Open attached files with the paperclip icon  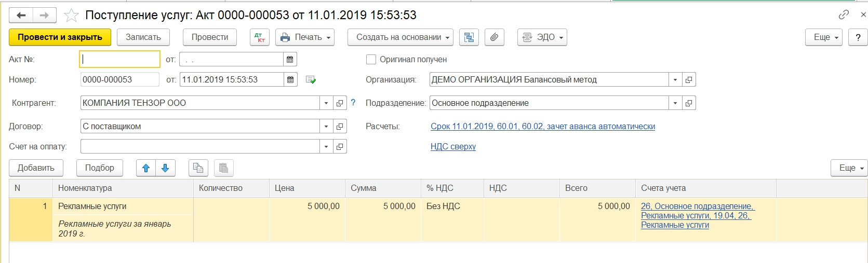pos(495,37)
